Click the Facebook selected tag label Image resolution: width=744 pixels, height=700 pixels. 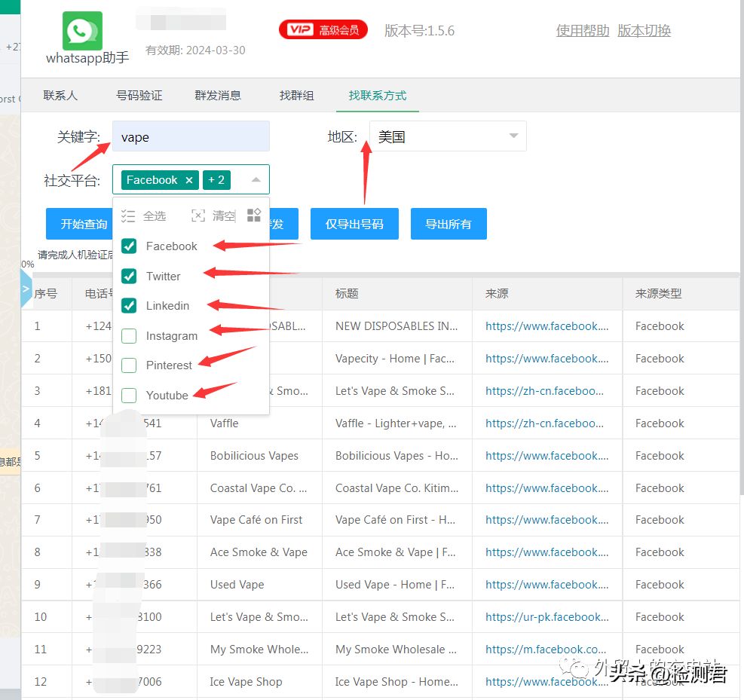tap(152, 180)
